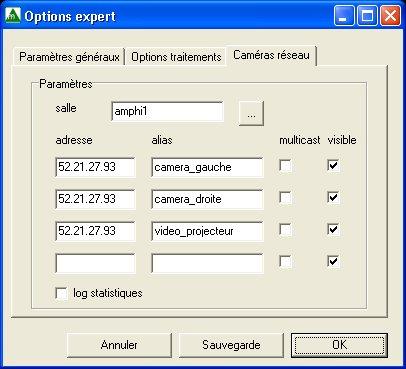This screenshot has height=369, width=406.
Task: Enable multicast checkbox in the empty row
Action: 285,262
